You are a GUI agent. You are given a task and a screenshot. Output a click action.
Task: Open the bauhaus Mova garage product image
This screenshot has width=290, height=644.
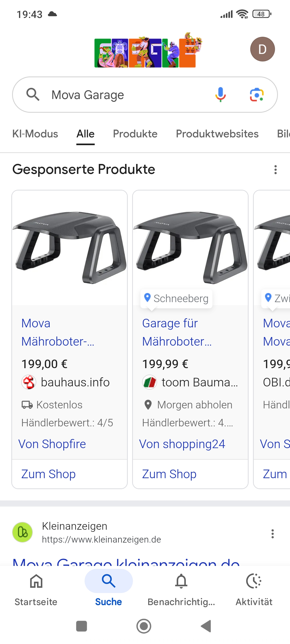(x=70, y=247)
